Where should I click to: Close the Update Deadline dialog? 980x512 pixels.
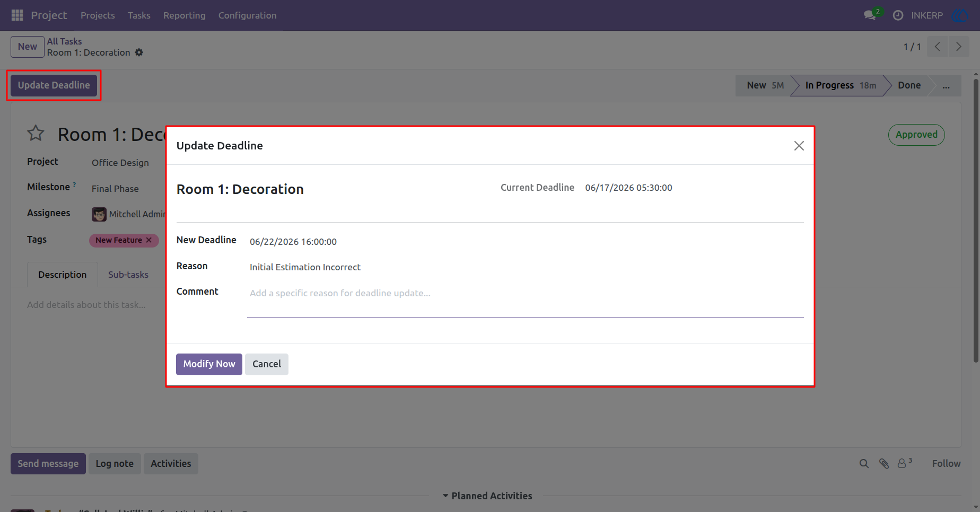[799, 146]
